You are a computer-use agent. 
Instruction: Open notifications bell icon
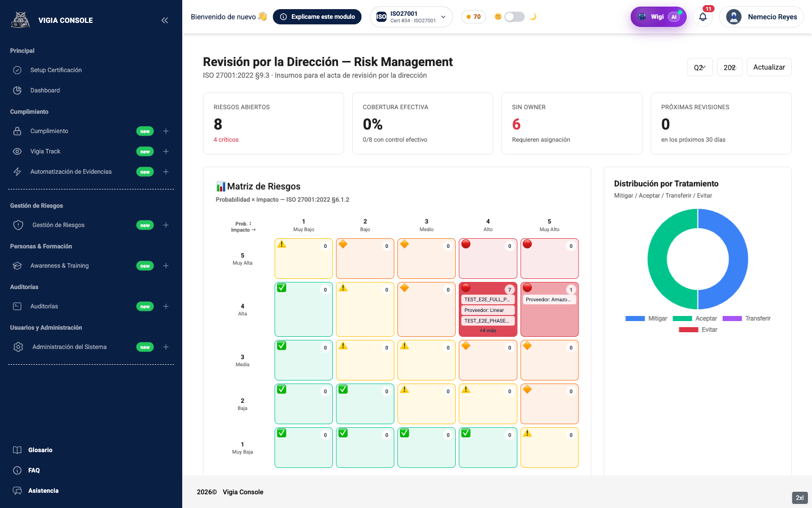pyautogui.click(x=703, y=17)
